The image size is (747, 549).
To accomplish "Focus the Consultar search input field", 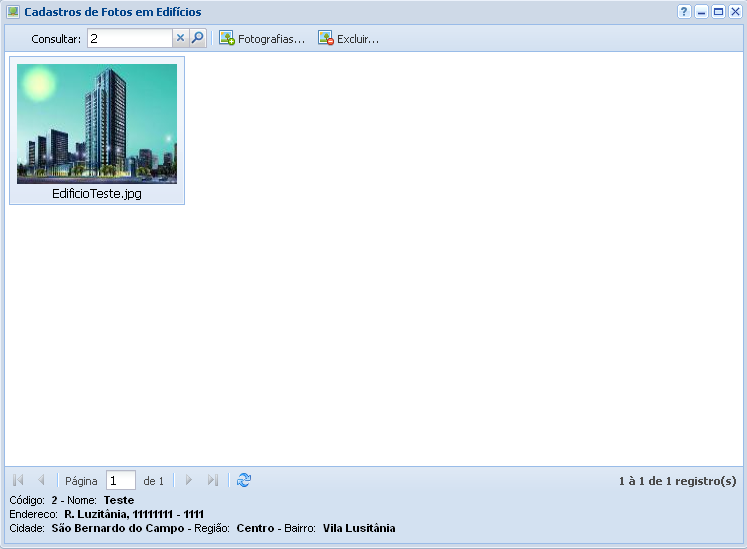I will tap(130, 39).
